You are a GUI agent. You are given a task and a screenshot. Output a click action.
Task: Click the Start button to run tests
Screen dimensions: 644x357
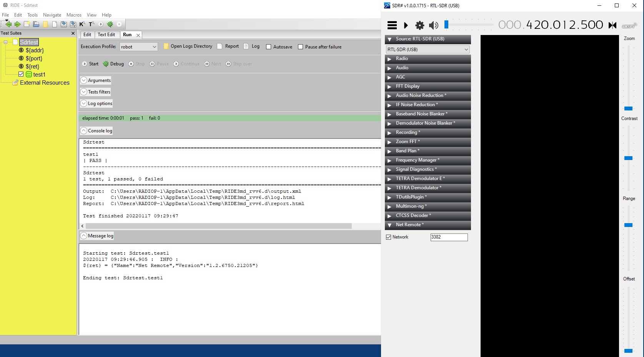[x=90, y=64]
